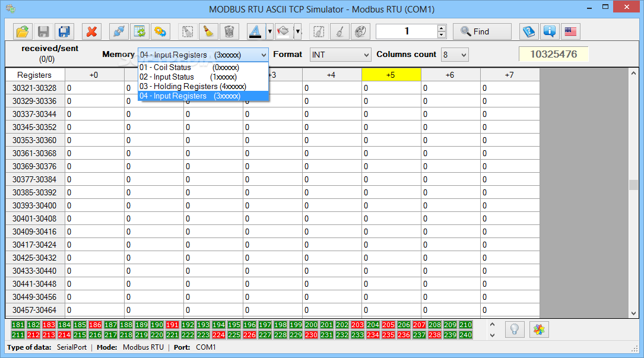
Task: Click the connect plug icon
Action: click(x=119, y=31)
